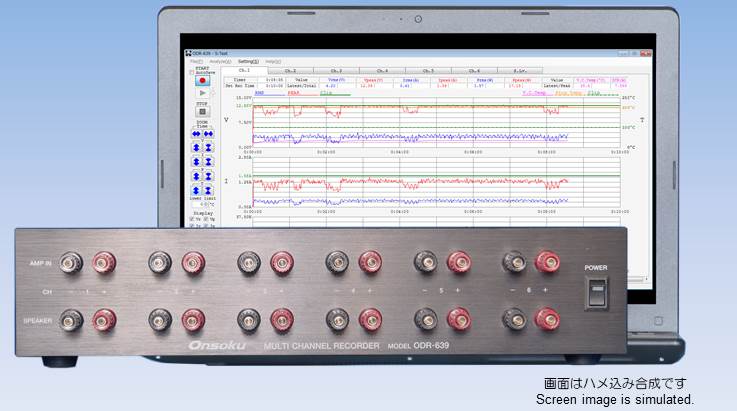Expand the V graph vertical zoom
737x411 pixels.
pyautogui.click(x=196, y=147)
